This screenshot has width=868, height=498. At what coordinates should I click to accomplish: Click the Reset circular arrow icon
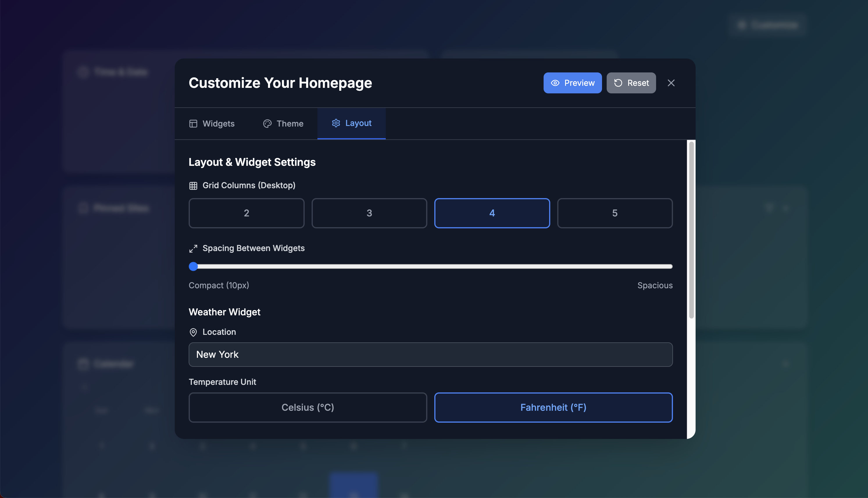(618, 83)
